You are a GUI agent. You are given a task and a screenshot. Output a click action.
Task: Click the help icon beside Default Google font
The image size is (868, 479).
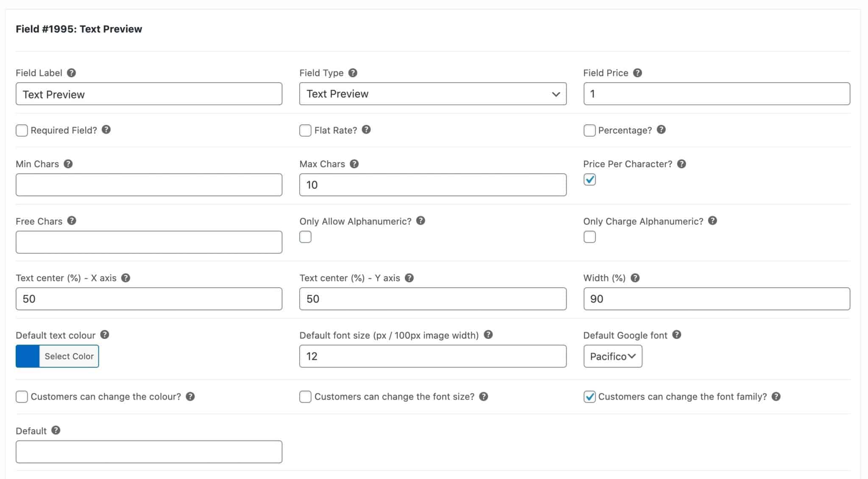pyautogui.click(x=677, y=335)
